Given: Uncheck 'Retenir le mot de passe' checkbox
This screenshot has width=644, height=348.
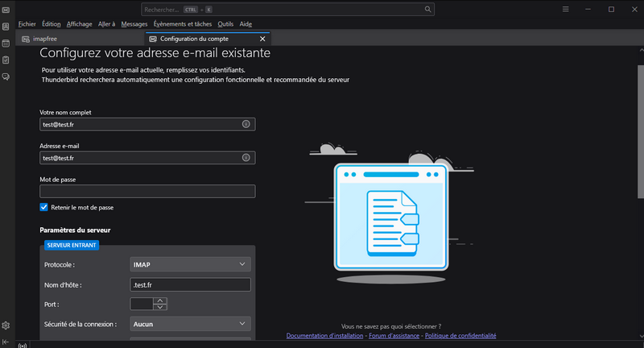Looking at the screenshot, I should pos(44,207).
